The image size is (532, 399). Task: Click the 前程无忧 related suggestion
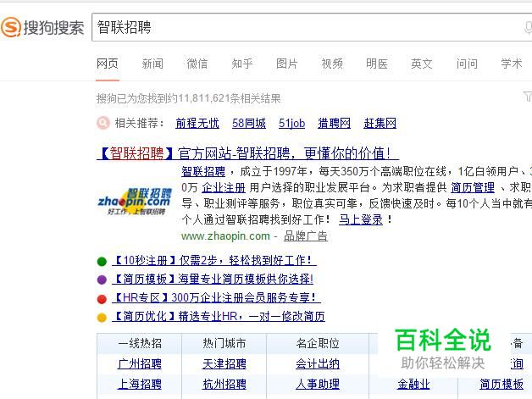tap(197, 123)
